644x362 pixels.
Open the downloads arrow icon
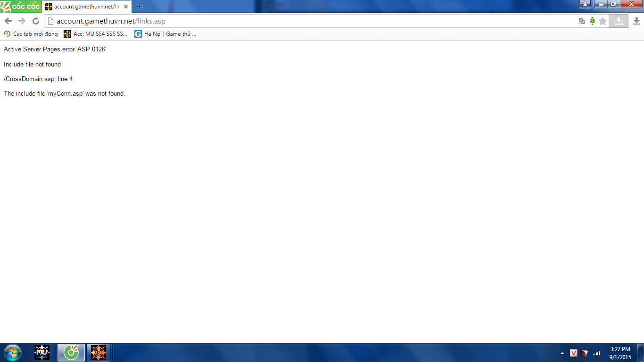pyautogui.click(x=636, y=21)
